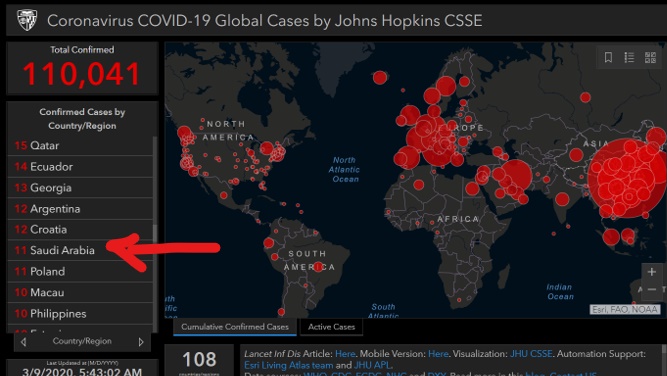667x376 pixels.
Task: Open the JHU CSSE visualization link
Action: click(x=531, y=353)
